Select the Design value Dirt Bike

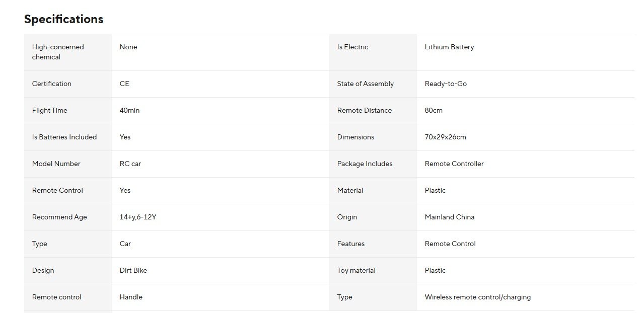133,270
